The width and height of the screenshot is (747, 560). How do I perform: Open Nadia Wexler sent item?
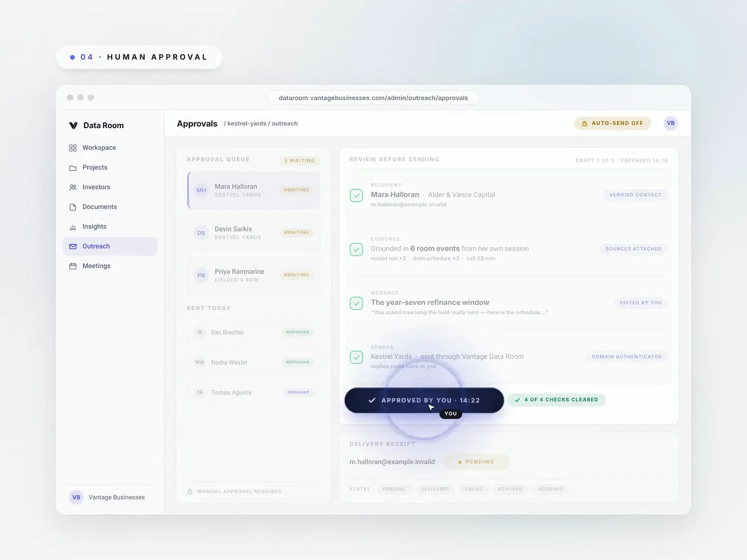pos(254,362)
